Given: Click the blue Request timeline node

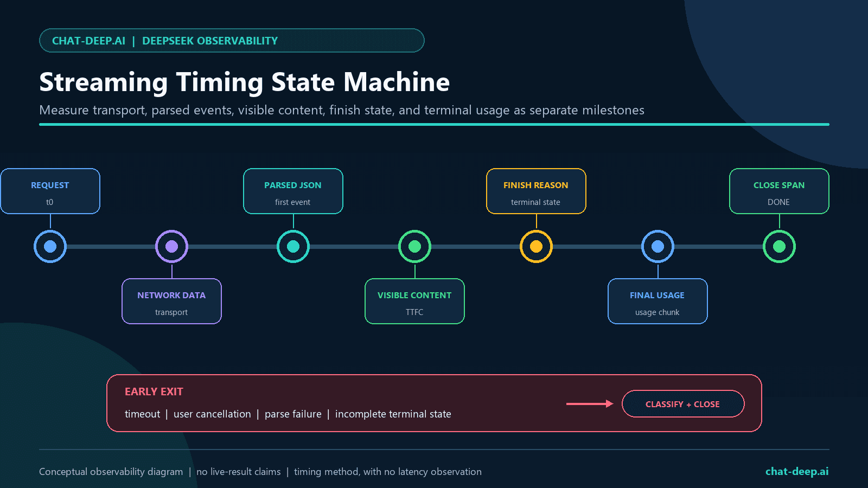Looking at the screenshot, I should pyautogui.click(x=50, y=246).
